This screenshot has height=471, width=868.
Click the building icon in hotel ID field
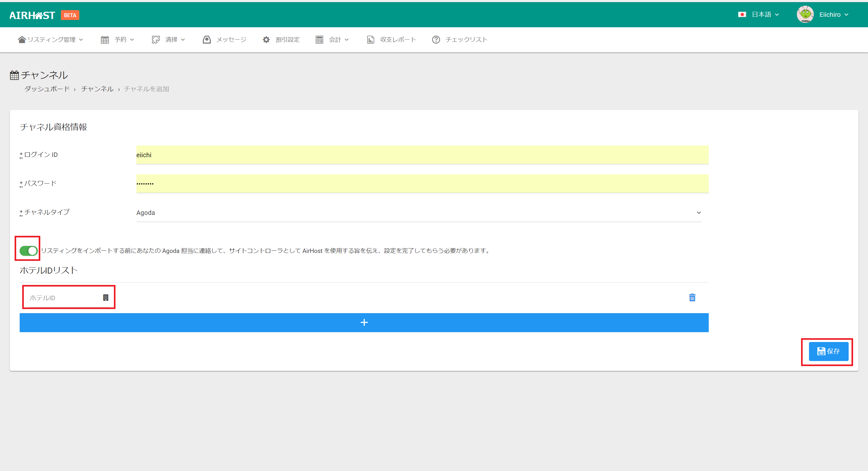[x=105, y=298]
